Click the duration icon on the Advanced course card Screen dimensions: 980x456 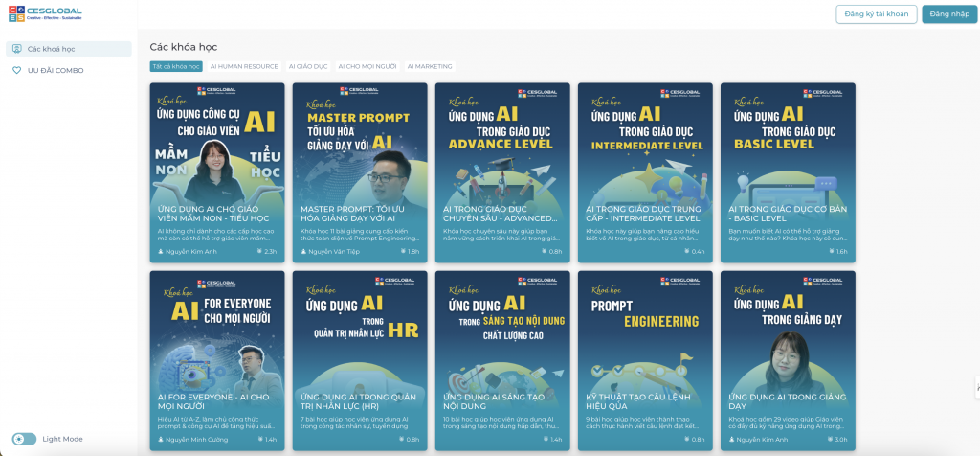[x=545, y=251]
